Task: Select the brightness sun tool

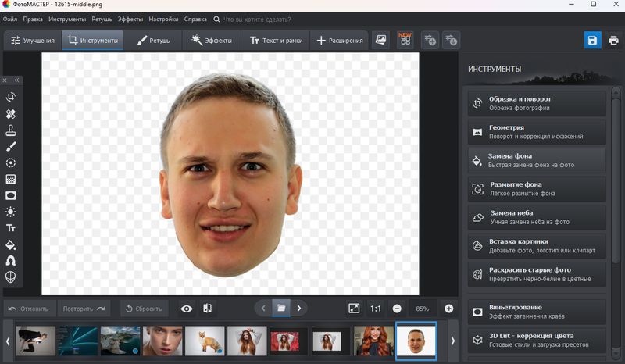Action: [x=11, y=212]
